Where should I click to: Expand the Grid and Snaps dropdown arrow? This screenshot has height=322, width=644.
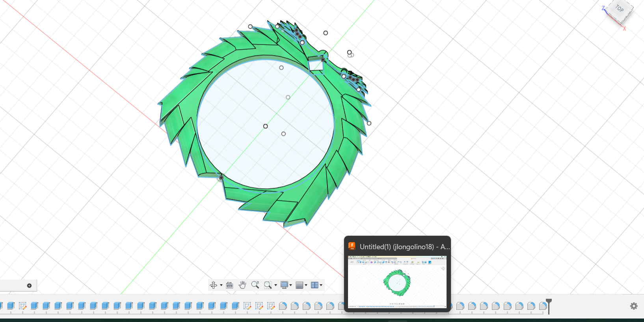(x=306, y=285)
